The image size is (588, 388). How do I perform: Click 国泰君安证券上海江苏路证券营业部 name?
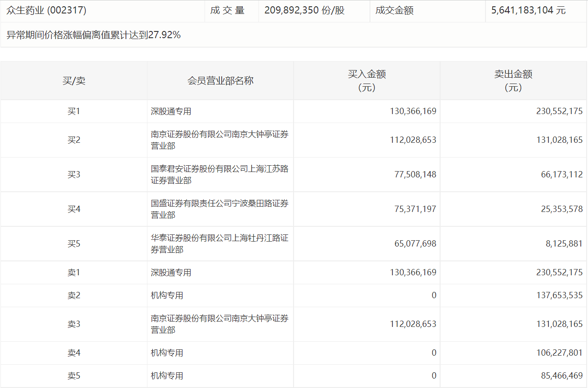coord(220,175)
